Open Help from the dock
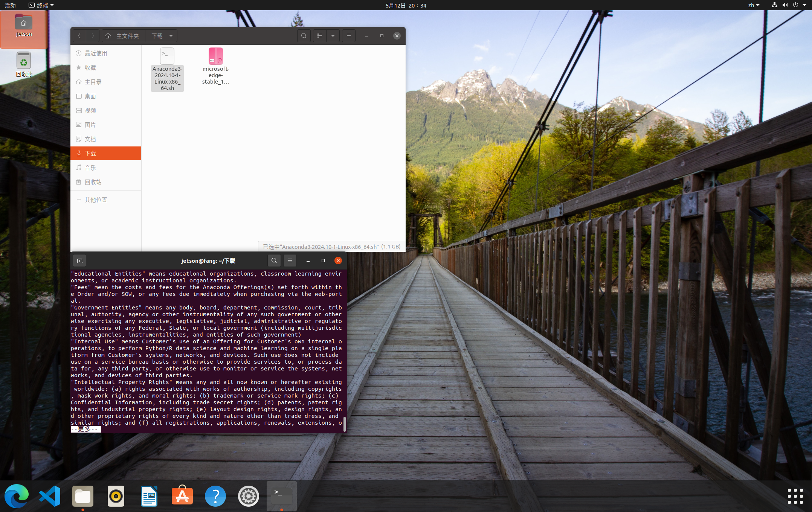 (215, 496)
